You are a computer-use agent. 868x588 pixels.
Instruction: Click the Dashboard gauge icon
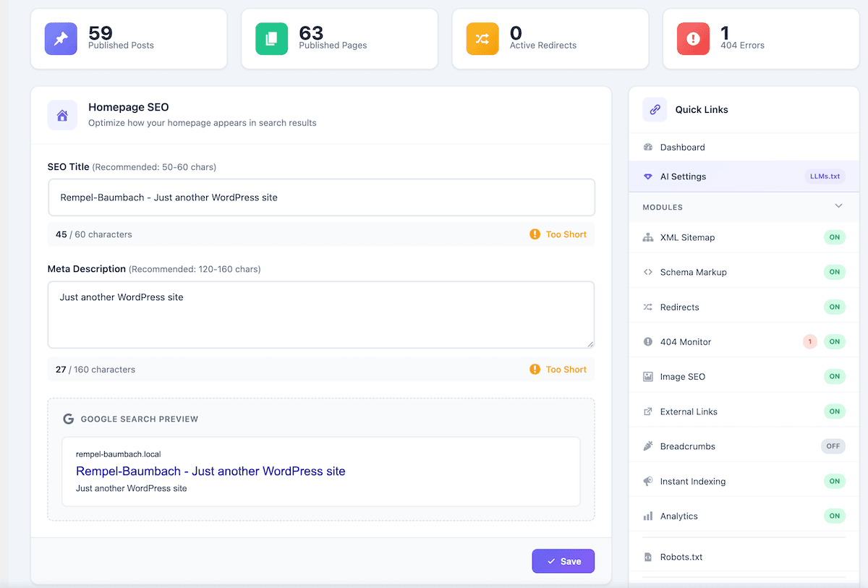click(x=647, y=148)
